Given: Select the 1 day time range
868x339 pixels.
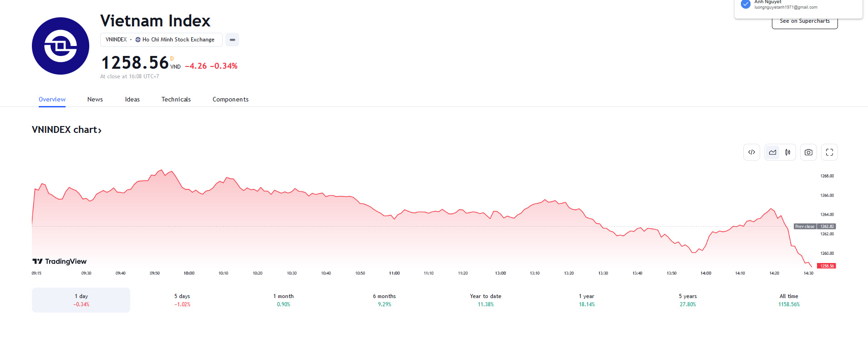Looking at the screenshot, I should [x=81, y=300].
